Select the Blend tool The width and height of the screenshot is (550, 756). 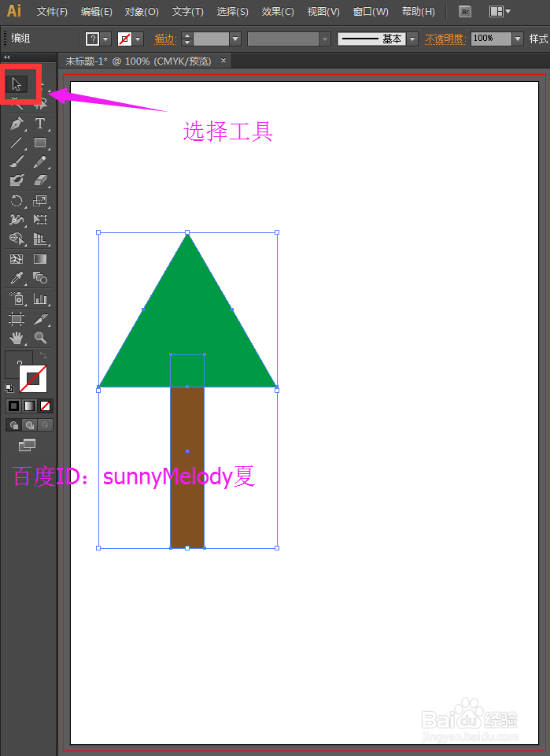tap(40, 278)
